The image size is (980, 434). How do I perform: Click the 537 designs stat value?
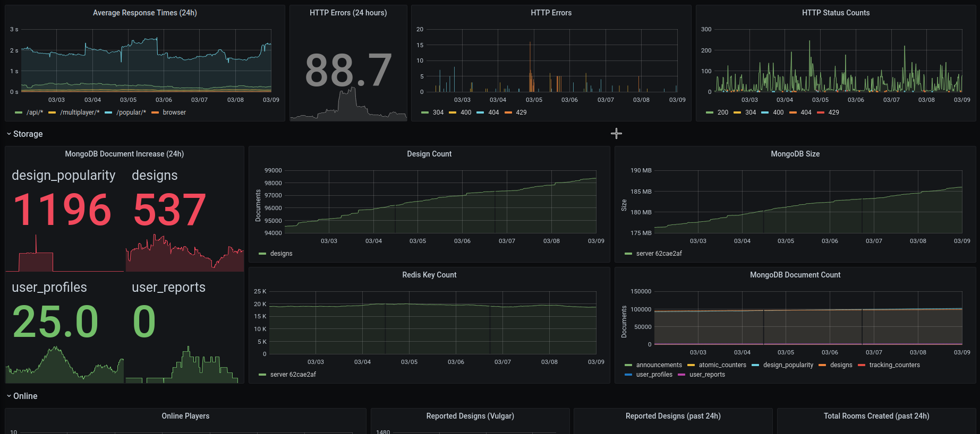[169, 210]
